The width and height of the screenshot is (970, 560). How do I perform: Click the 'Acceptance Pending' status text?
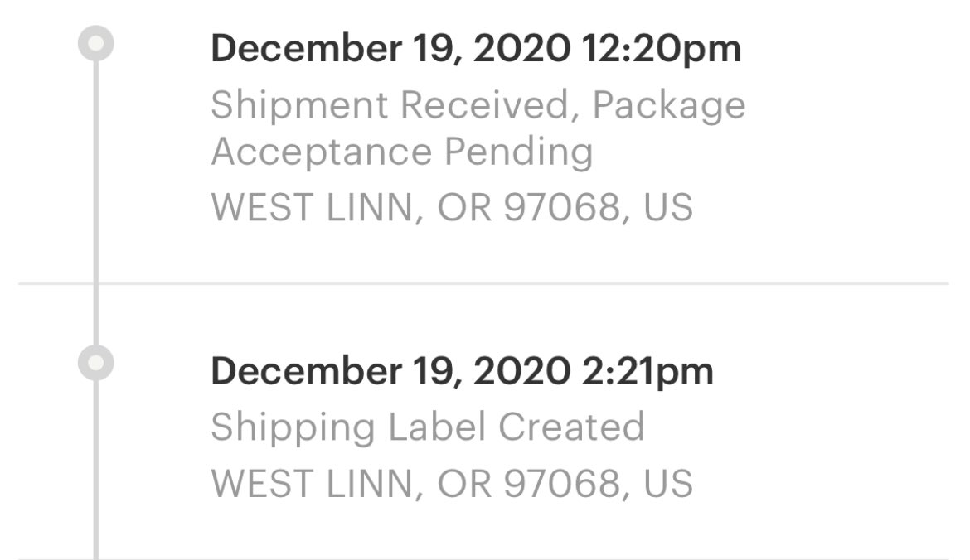coord(402,152)
